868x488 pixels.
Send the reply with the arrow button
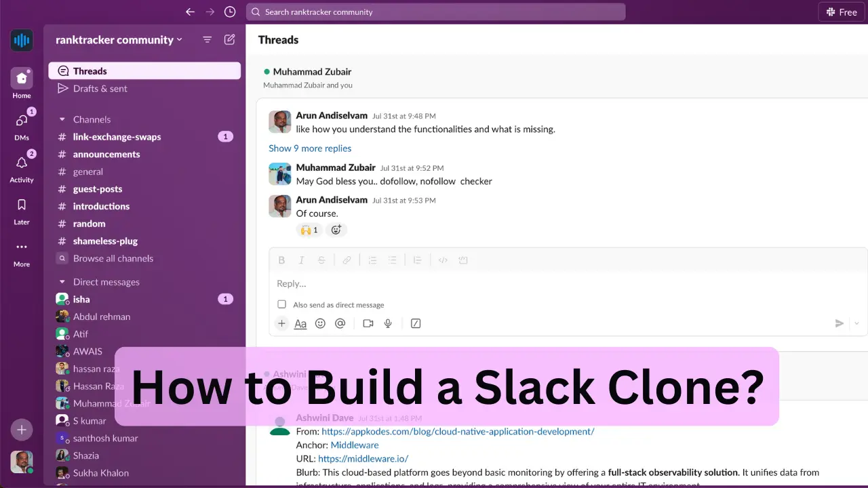pos(840,323)
